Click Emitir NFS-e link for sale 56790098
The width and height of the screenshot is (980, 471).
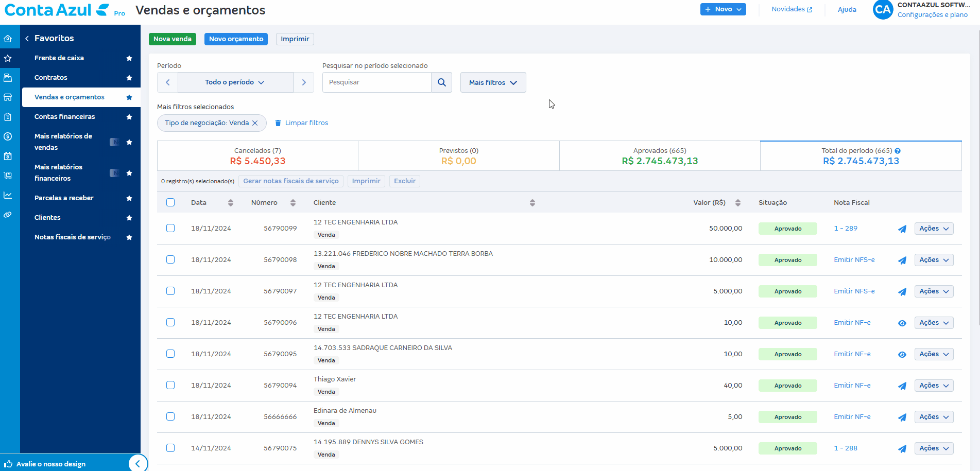[x=854, y=260]
